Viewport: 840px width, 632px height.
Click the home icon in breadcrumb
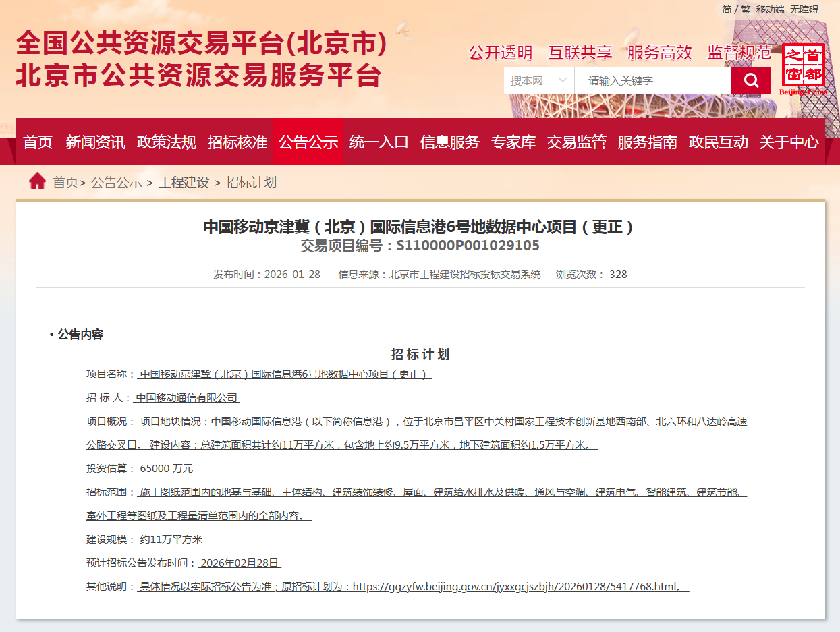tap(37, 181)
